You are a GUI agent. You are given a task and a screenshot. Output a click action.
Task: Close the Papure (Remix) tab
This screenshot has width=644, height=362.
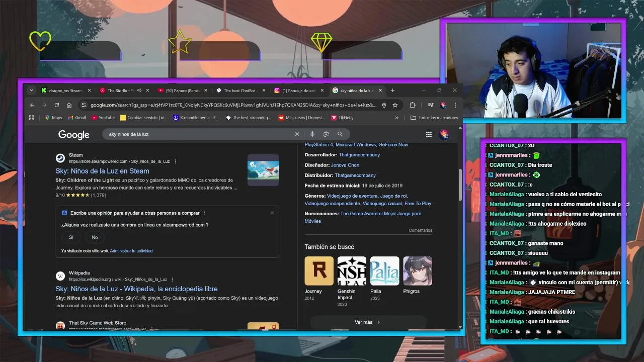(x=206, y=90)
